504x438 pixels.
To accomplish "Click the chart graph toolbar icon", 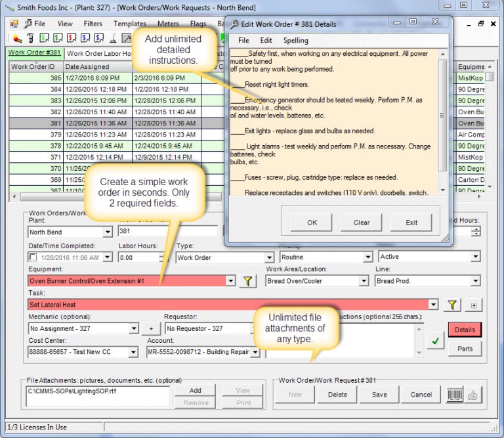I will click(126, 38).
